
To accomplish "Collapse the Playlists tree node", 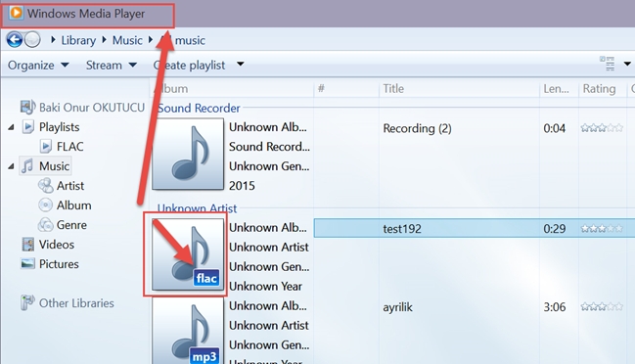I will pyautogui.click(x=12, y=127).
